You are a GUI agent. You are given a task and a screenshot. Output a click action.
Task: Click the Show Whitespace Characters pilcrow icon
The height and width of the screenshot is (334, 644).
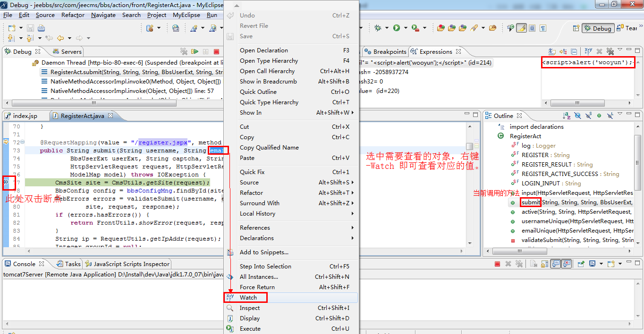pyautogui.click(x=543, y=28)
